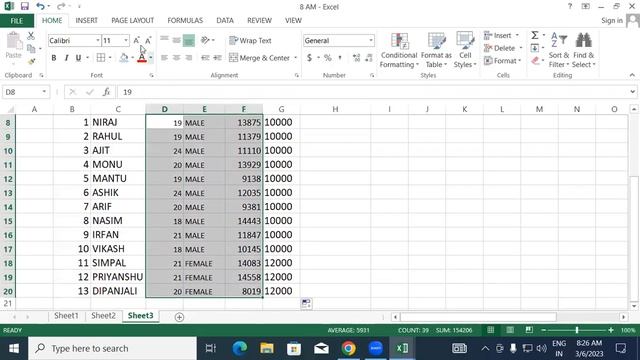Align text right

click(x=189, y=58)
